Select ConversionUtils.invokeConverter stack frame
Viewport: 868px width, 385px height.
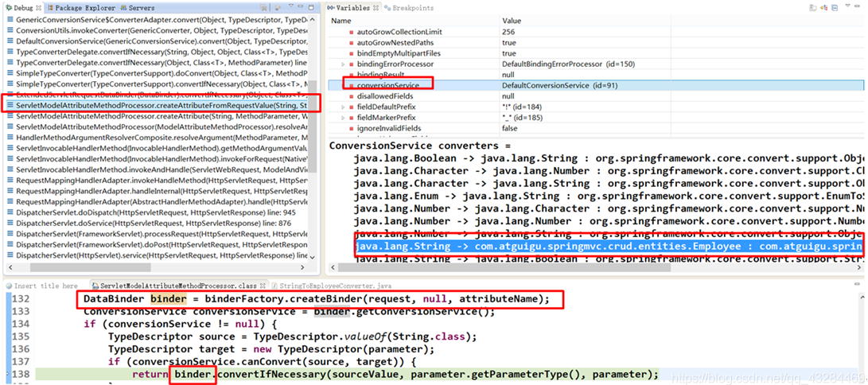coord(158,30)
